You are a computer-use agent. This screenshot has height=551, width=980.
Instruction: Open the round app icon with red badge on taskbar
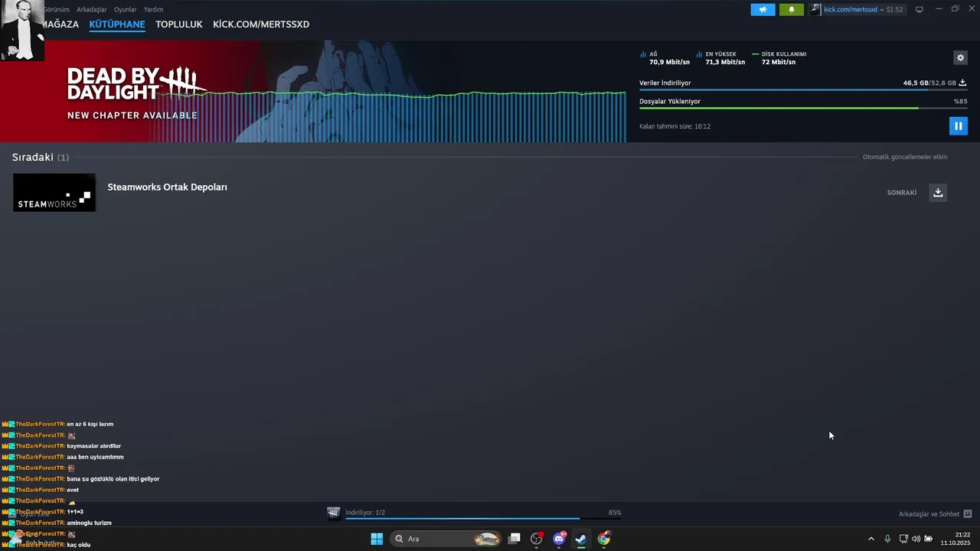point(537,539)
